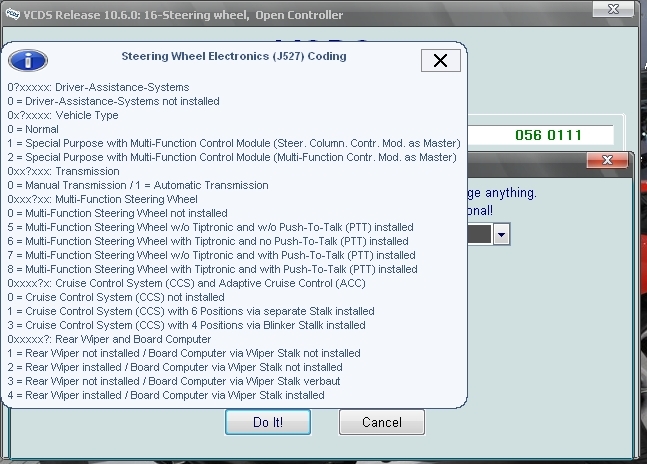Click the '1 = Special Purpose' Steer. Column Master line
This screenshot has width=647, height=464.
(x=234, y=144)
